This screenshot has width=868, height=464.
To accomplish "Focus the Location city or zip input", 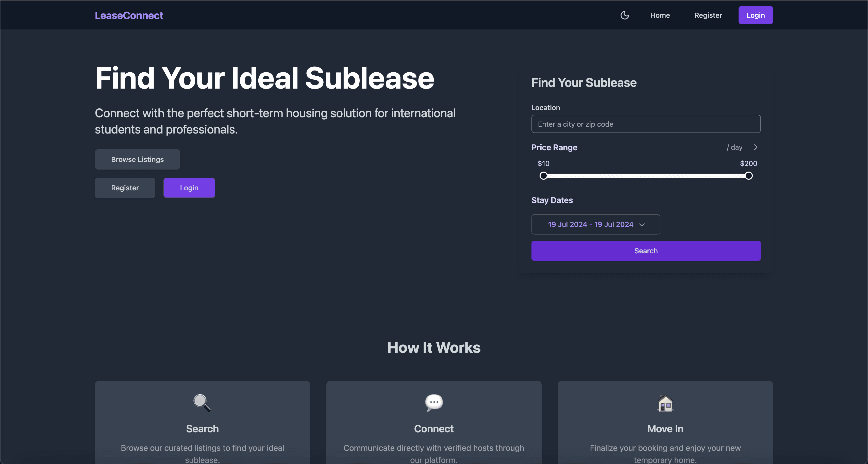I will [x=646, y=124].
